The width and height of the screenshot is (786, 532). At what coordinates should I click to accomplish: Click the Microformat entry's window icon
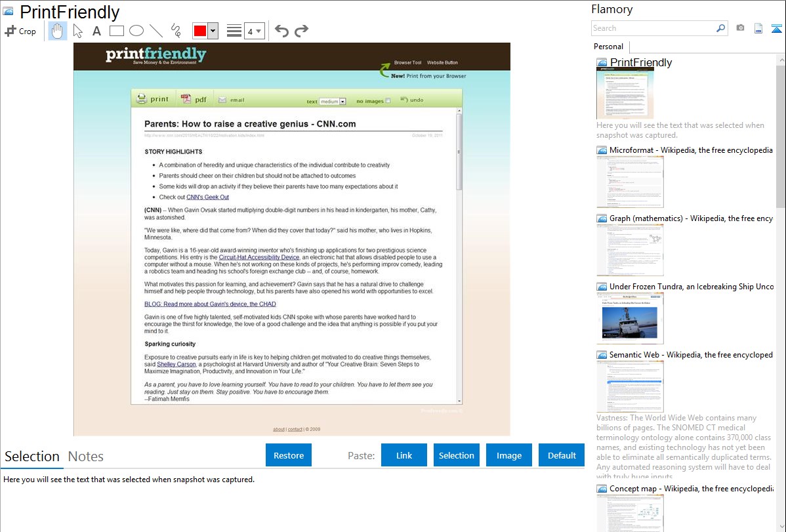[602, 150]
